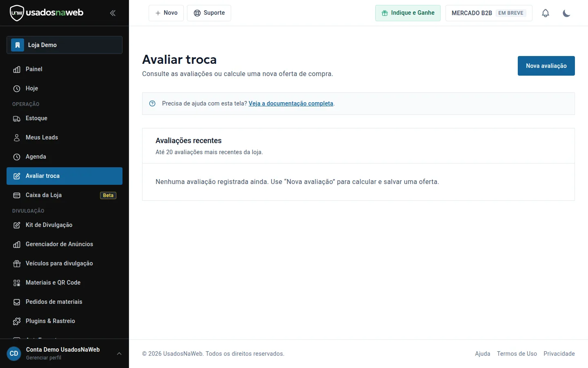Open Privacidade footer link
588x368 pixels.
(x=559, y=354)
